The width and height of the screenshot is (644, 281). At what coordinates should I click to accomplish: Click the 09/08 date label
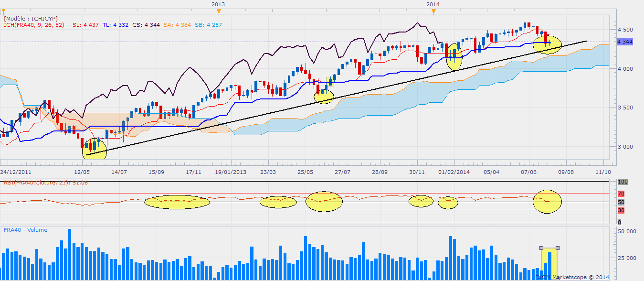[566, 171]
